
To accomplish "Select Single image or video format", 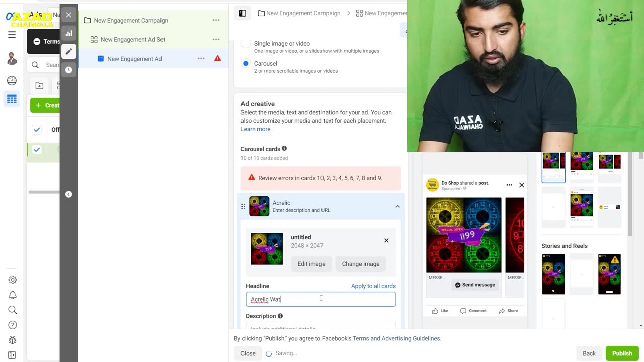I will coord(246,44).
